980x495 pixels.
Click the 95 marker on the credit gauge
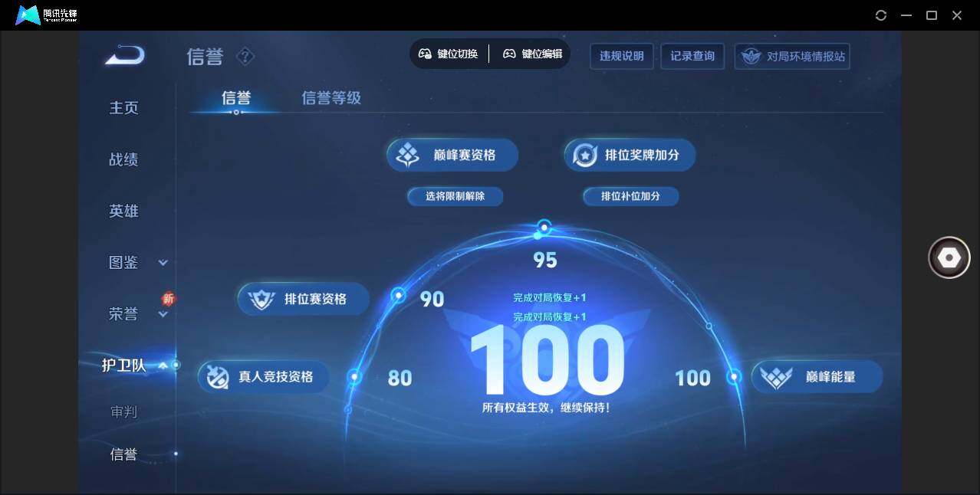pyautogui.click(x=544, y=227)
